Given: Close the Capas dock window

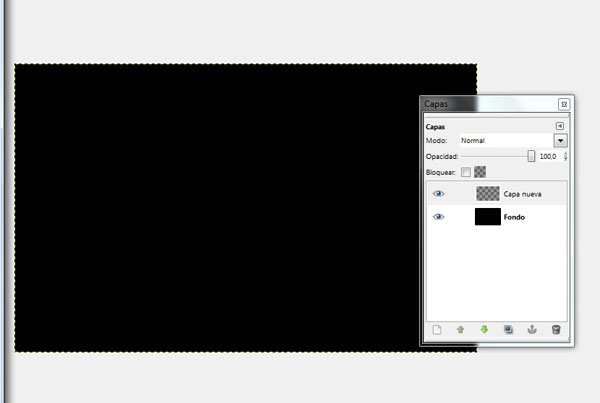Looking at the screenshot, I should [564, 104].
